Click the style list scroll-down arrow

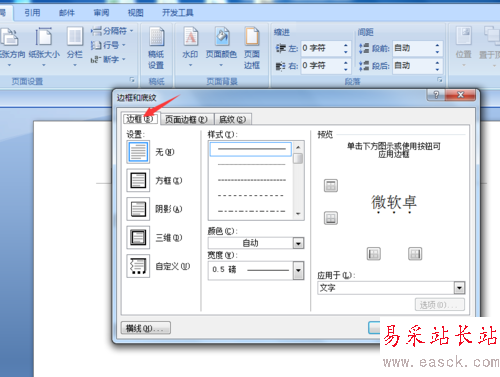pyautogui.click(x=298, y=214)
